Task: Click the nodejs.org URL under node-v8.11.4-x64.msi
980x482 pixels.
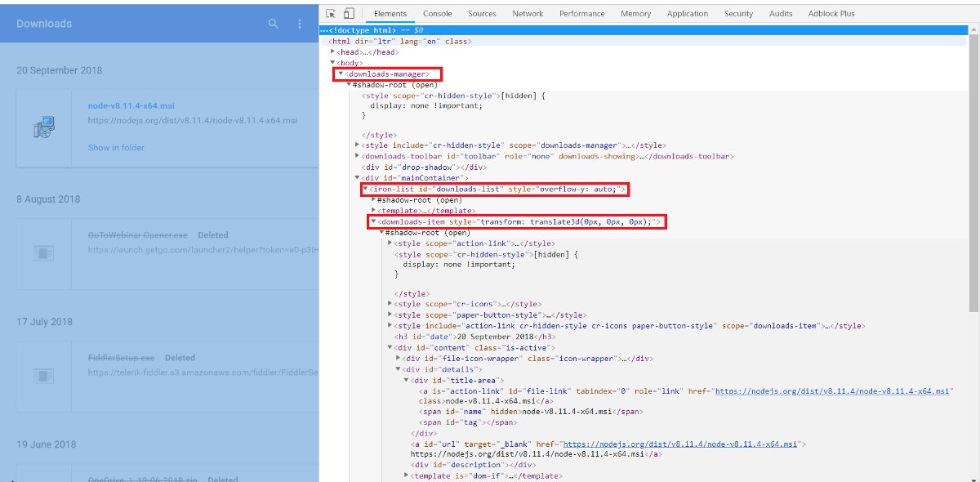Action: point(193,120)
